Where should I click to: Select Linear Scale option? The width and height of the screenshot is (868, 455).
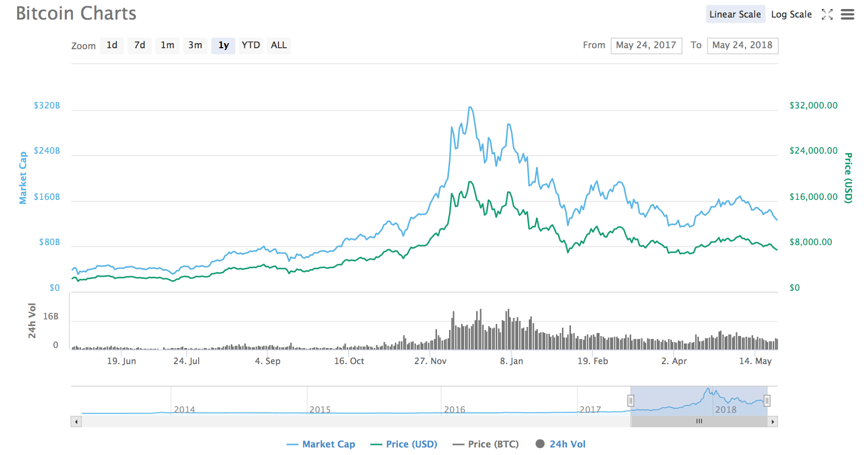(735, 15)
